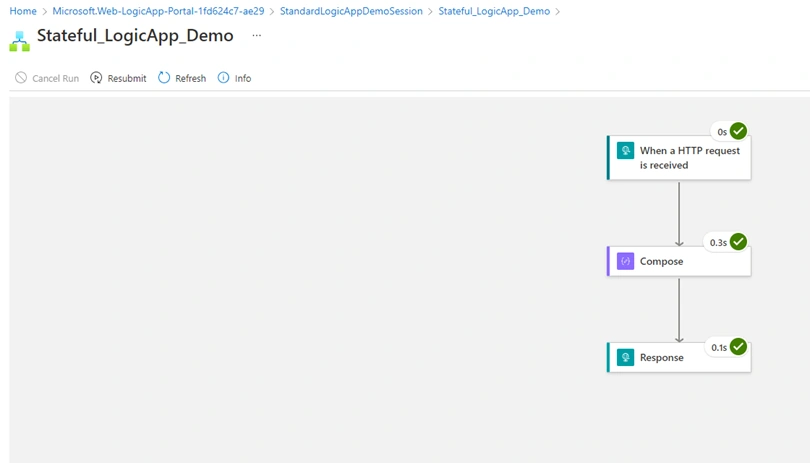Go to StandardLogicAppDemoSession breadcrumb
The image size is (810, 463).
pos(351,11)
